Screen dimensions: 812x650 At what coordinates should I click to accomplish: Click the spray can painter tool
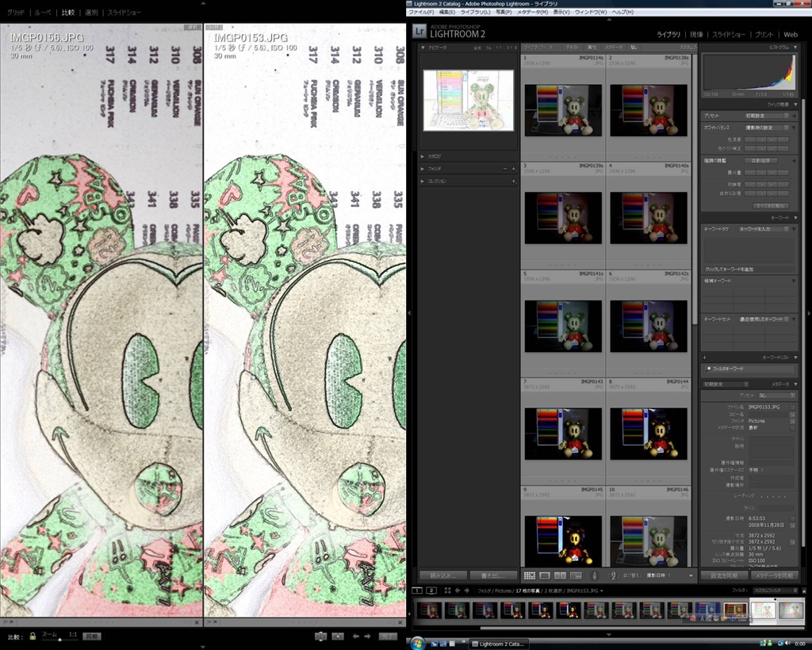[595, 575]
